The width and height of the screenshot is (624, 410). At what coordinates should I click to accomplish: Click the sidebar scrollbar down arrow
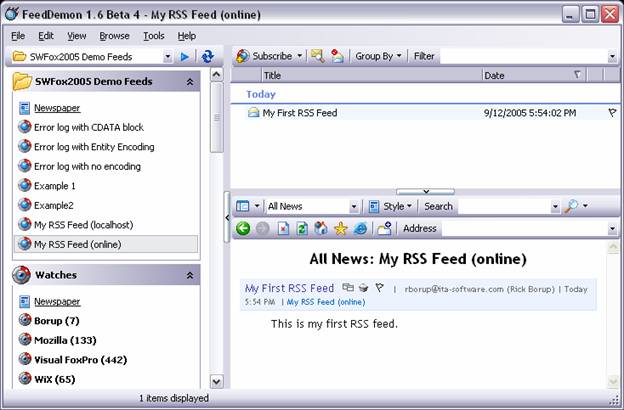pyautogui.click(x=216, y=381)
